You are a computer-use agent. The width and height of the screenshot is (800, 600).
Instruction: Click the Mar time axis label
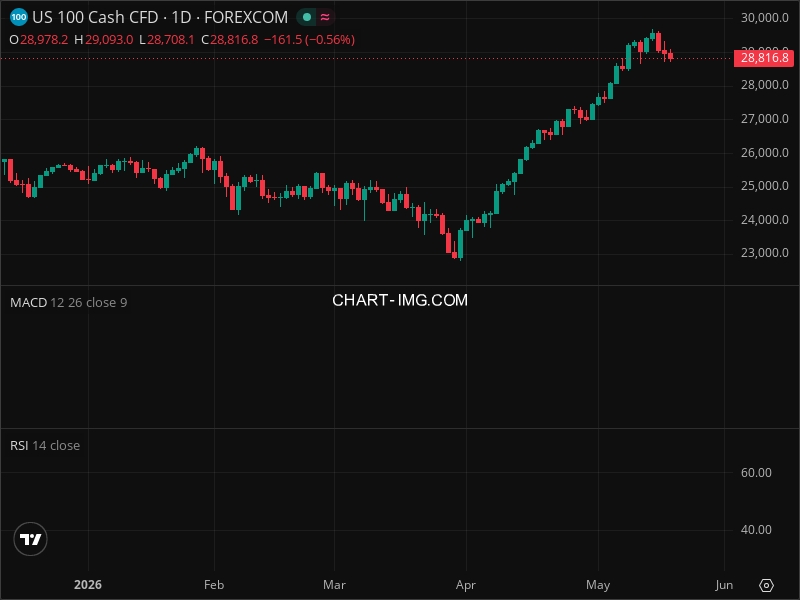(334, 585)
